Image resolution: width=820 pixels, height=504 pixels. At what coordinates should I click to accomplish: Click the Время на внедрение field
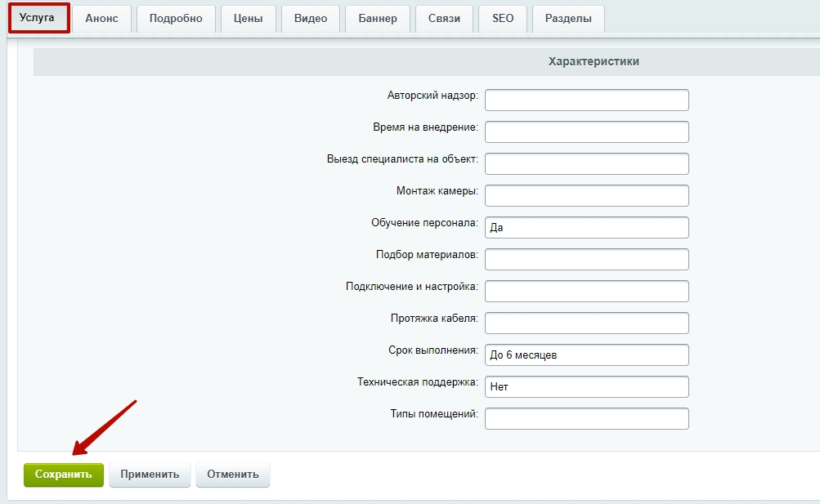click(x=586, y=132)
